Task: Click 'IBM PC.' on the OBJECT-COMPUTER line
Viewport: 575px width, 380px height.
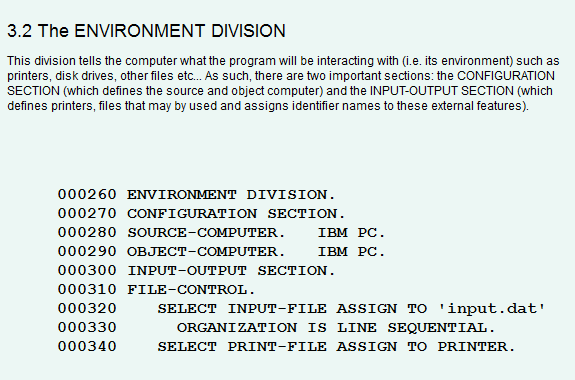Action: [351, 252]
